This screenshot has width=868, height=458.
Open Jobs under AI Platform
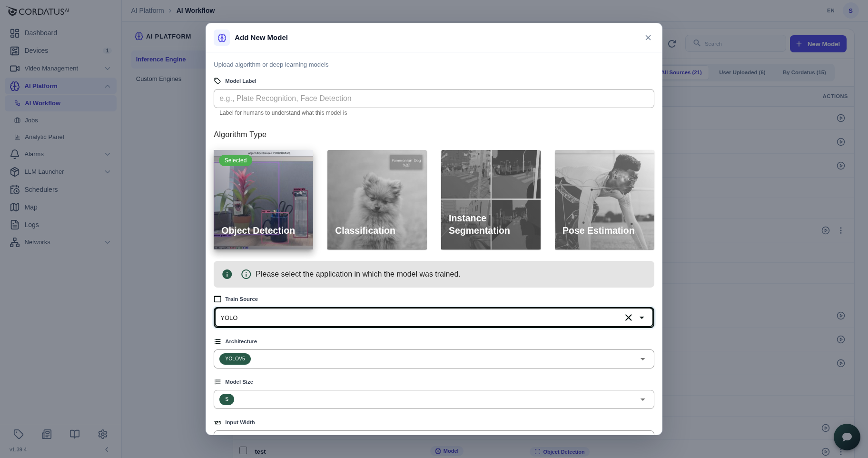point(60,120)
